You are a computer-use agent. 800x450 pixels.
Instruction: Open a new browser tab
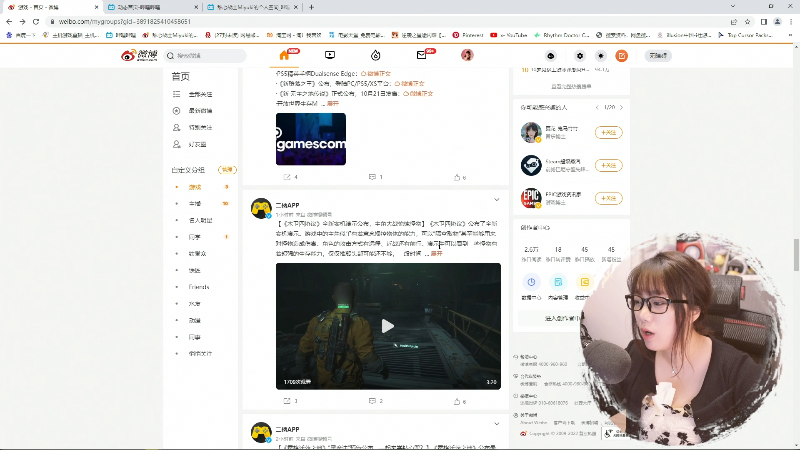pos(311,7)
